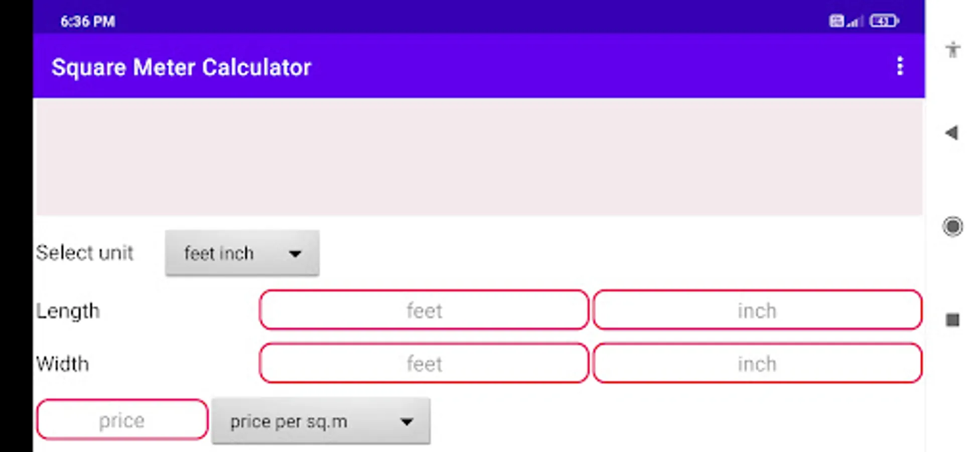980x452 pixels.
Task: Tap the Square Meter Calculator title
Action: pos(181,67)
